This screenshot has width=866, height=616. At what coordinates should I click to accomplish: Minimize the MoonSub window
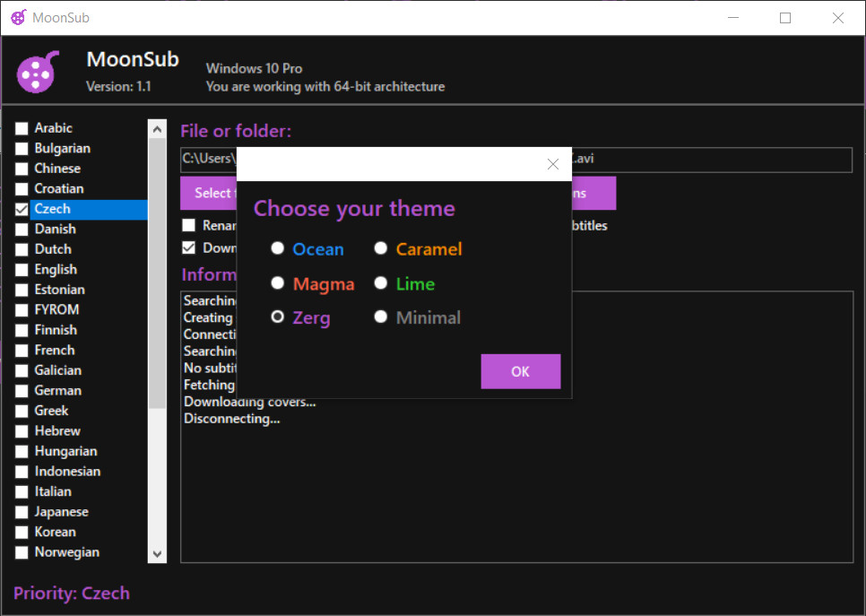(x=733, y=18)
